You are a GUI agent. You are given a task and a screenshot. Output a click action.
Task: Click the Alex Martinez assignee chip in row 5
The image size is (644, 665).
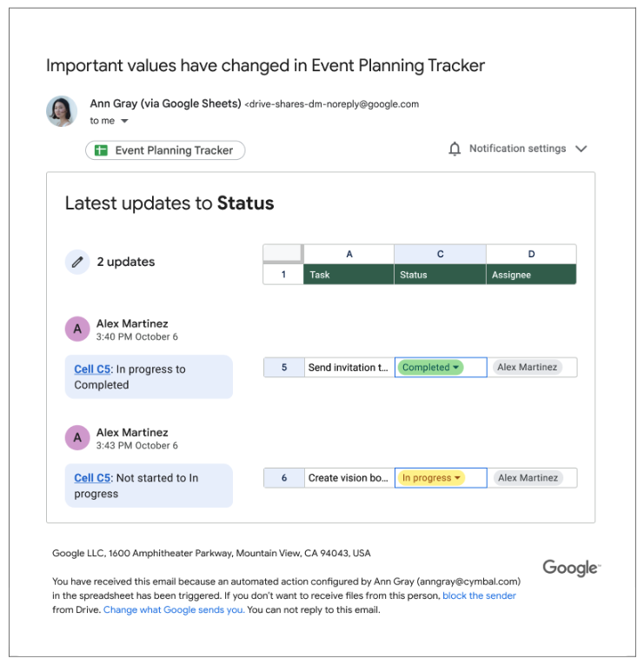(527, 368)
